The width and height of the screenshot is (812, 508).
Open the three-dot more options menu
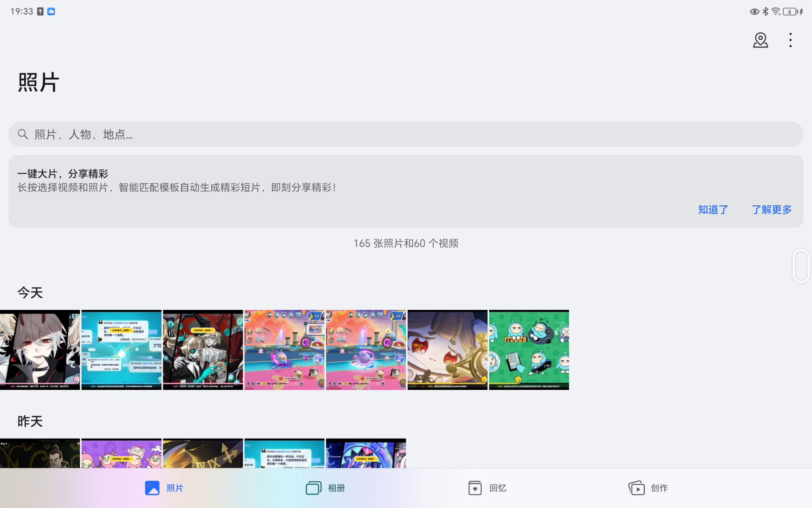pos(790,40)
